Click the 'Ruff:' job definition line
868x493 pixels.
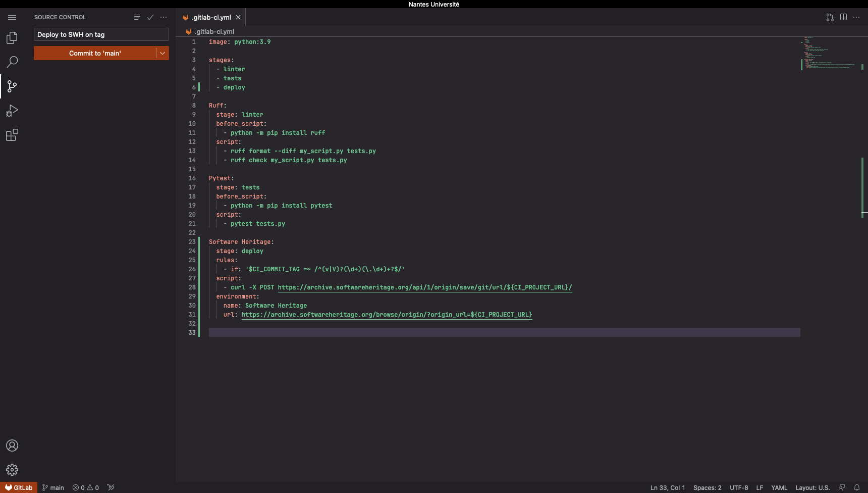(218, 106)
